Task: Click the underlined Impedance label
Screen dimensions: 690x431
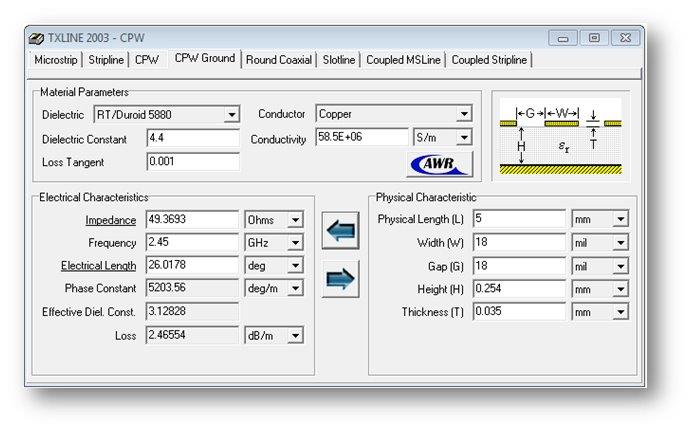Action: 110,220
